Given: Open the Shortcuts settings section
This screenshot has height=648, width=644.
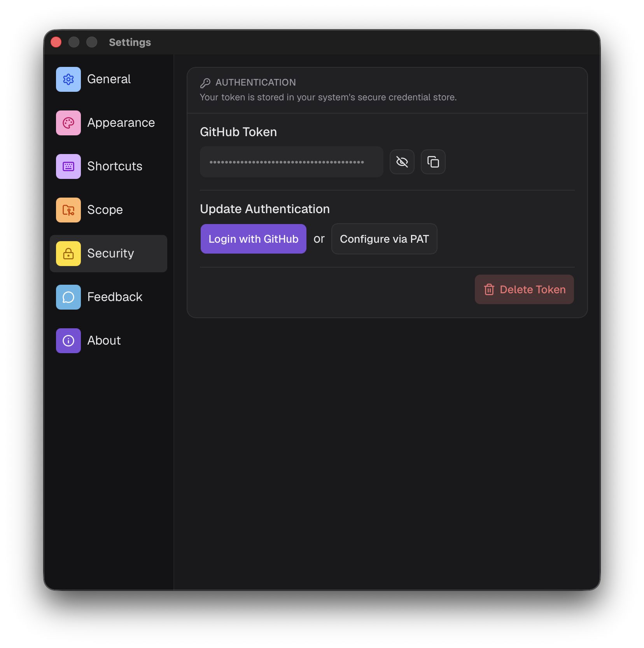Looking at the screenshot, I should tap(108, 166).
